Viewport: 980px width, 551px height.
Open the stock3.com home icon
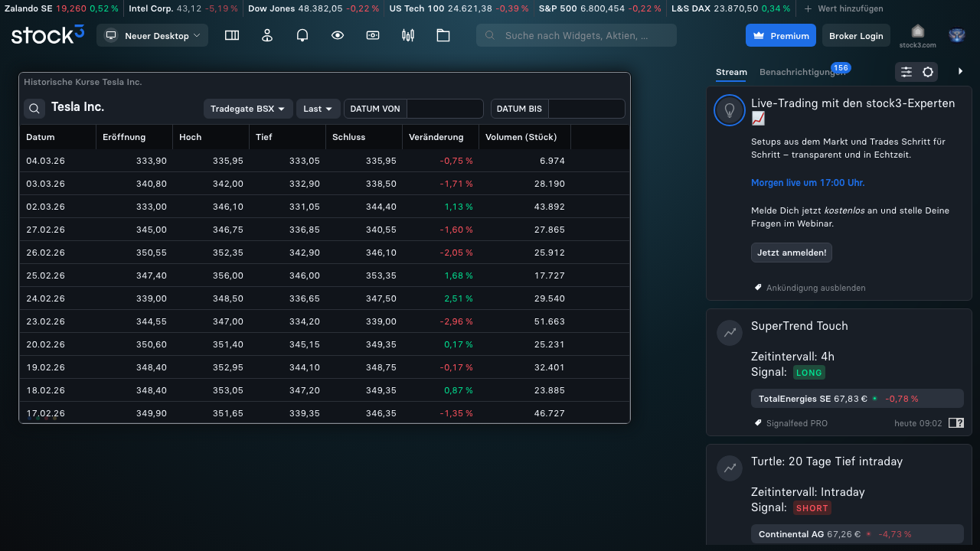917,32
